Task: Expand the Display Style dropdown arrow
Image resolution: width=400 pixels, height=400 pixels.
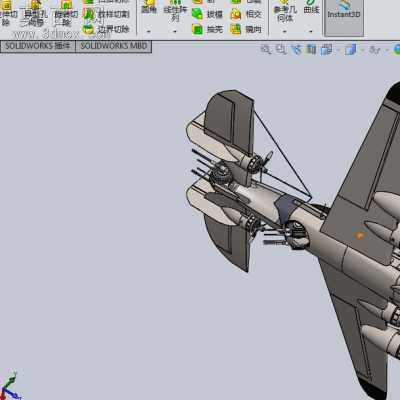Action: click(x=363, y=50)
